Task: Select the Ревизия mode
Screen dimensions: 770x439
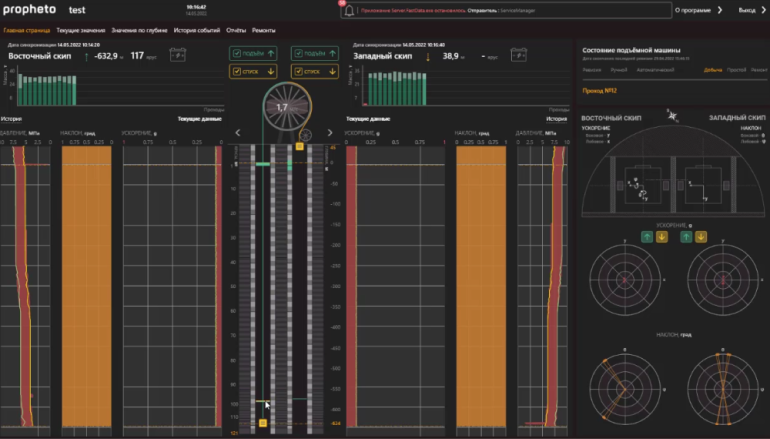Action: pos(592,70)
